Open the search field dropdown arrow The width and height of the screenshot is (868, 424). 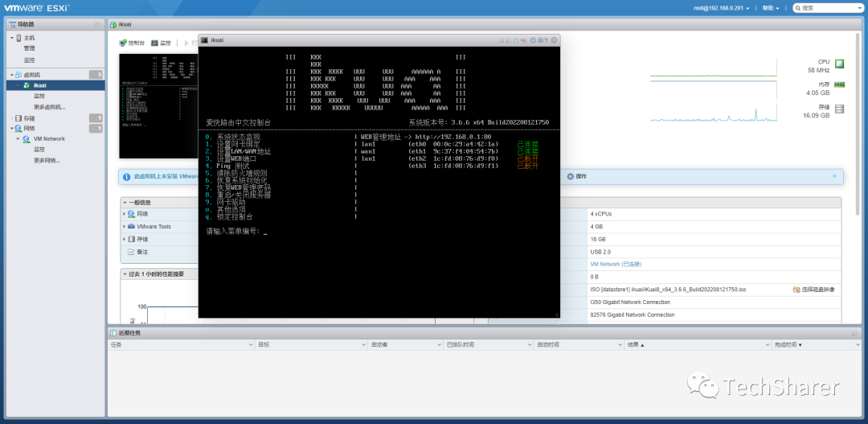pos(861,8)
